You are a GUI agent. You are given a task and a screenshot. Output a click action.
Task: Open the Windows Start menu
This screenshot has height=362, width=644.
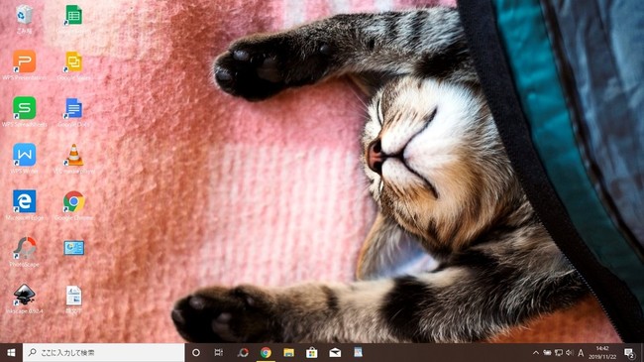coord(11,352)
